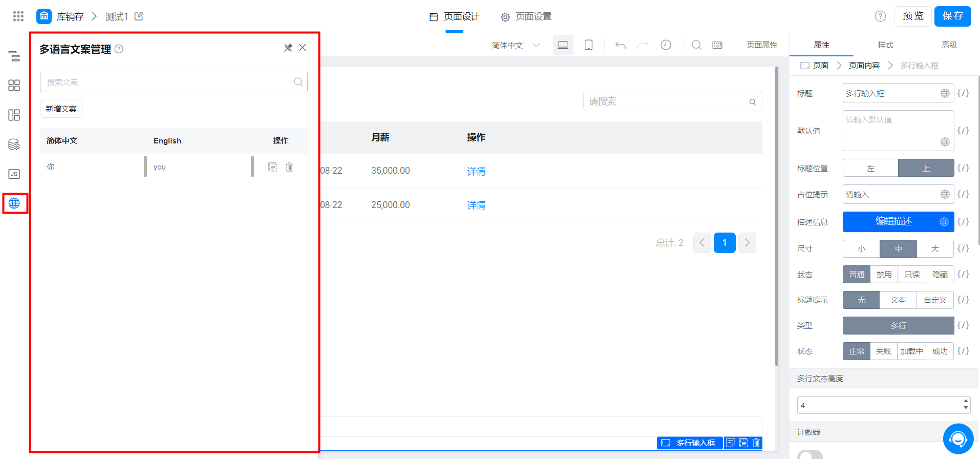The image size is (980, 459).
Task: Open the customer service chat bubble
Action: (x=958, y=439)
